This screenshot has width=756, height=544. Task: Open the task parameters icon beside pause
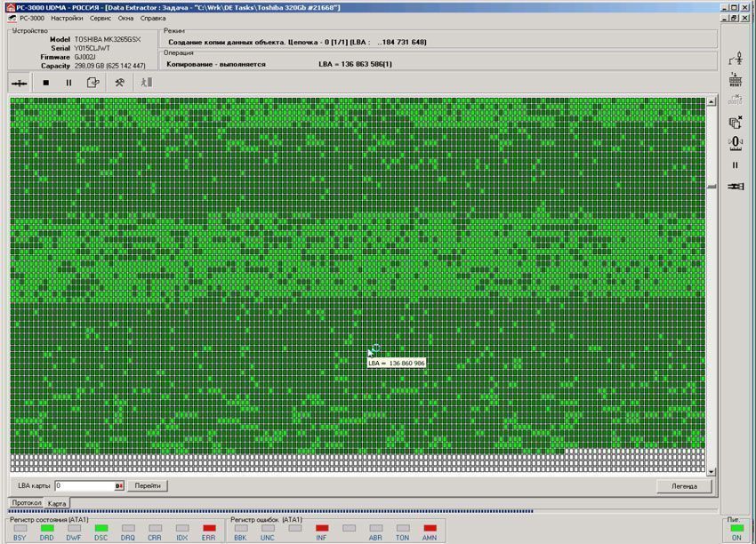92,83
